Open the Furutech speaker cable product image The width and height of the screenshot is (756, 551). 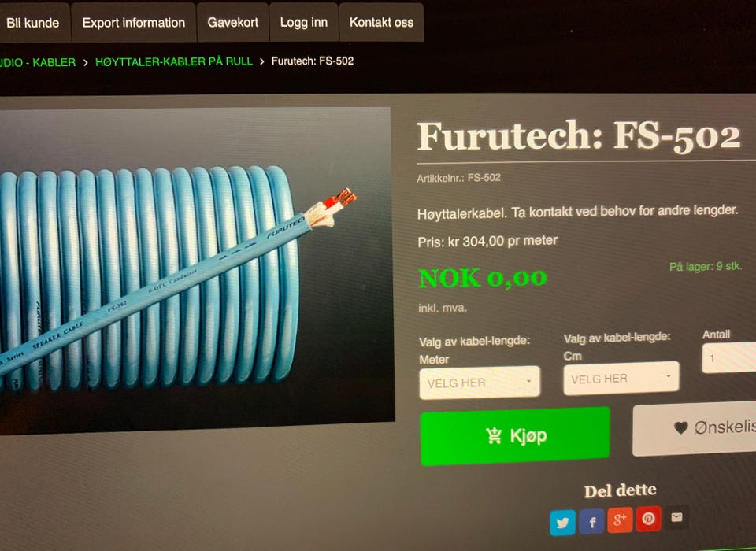click(x=195, y=270)
